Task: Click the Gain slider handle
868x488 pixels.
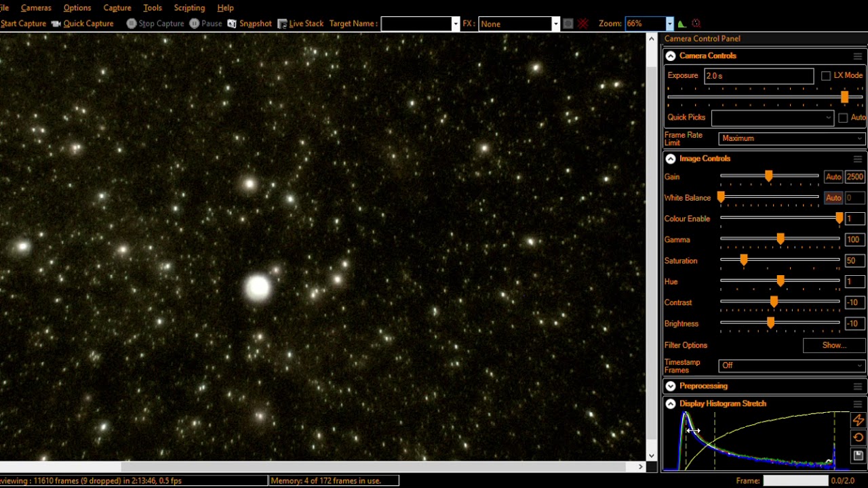Action: tap(768, 177)
